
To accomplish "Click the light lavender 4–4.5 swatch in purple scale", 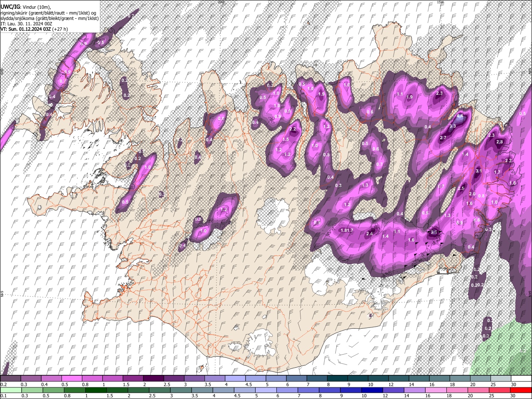I will click(x=235, y=379).
